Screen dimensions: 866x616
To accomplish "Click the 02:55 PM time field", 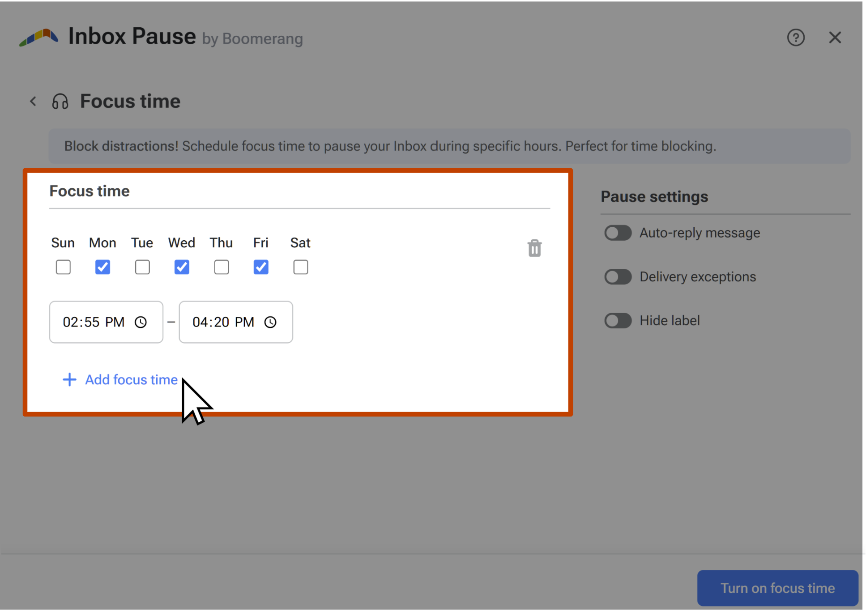I will (x=93, y=322).
